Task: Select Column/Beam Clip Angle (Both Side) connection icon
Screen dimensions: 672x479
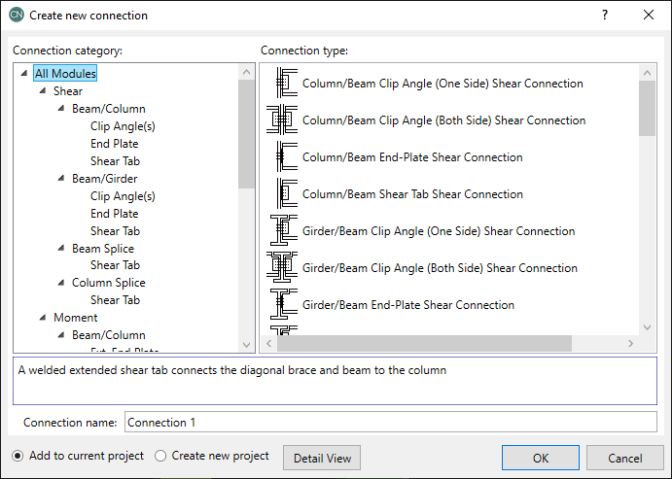Action: tap(283, 121)
